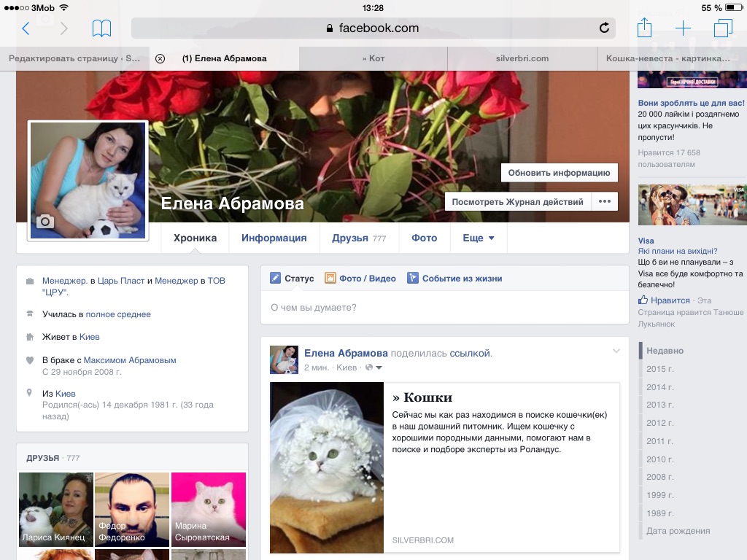Screen dimensions: 747x560
Task: Open the three-dots more options button
Action: 605,201
